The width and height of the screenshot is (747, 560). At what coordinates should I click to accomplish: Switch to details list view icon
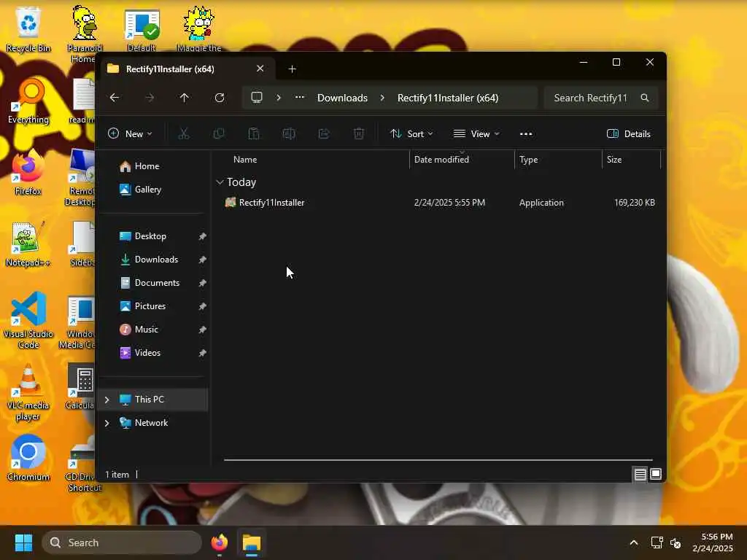click(640, 474)
